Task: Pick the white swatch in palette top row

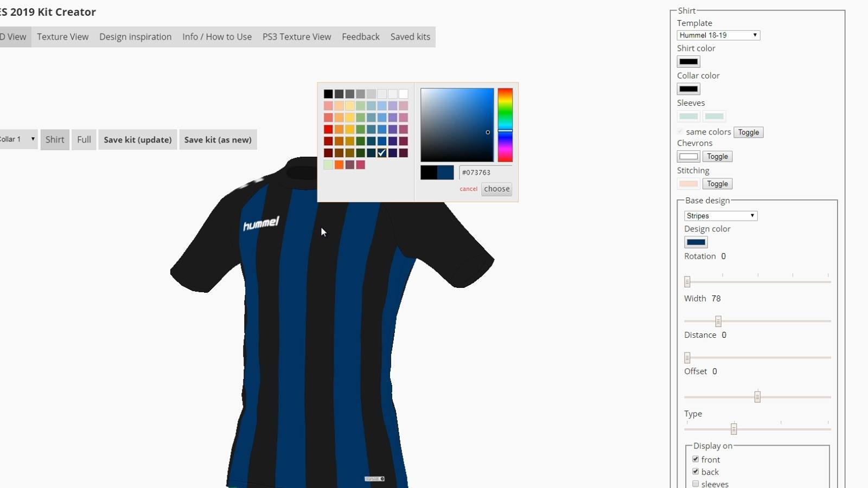Action: (403, 94)
